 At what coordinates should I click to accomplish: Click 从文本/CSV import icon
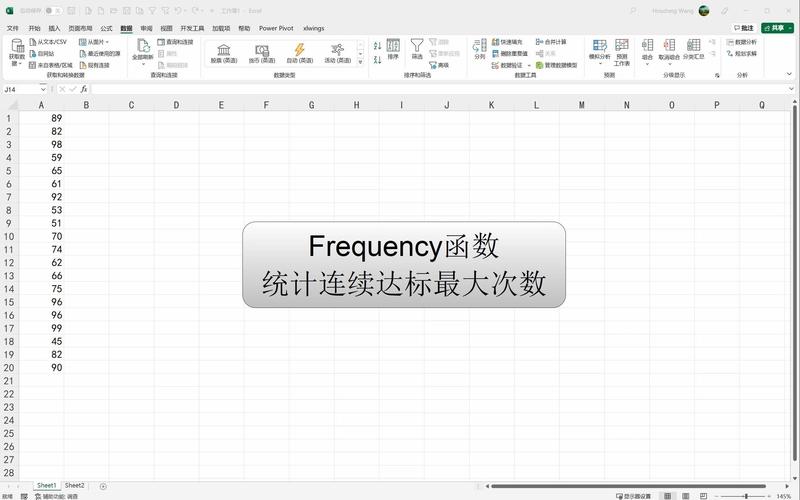33,42
